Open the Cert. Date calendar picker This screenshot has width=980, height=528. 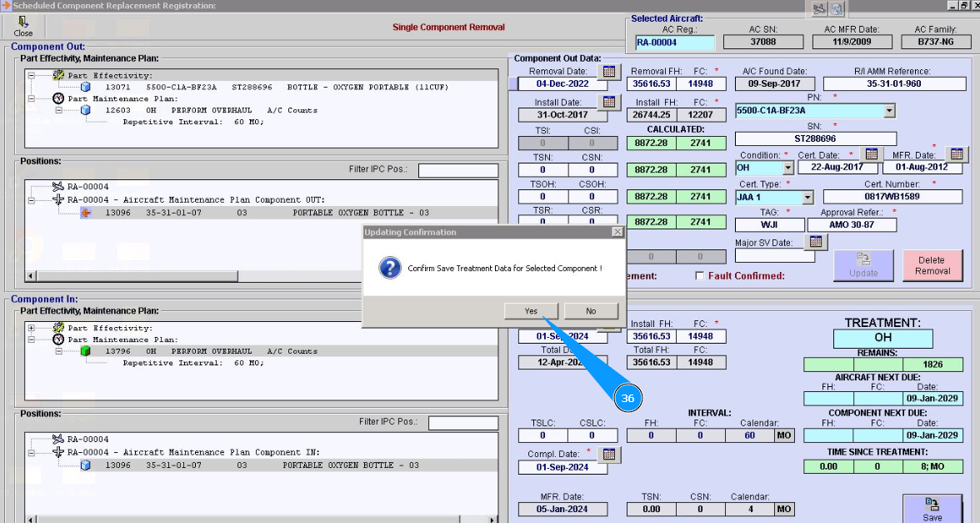[x=871, y=154]
